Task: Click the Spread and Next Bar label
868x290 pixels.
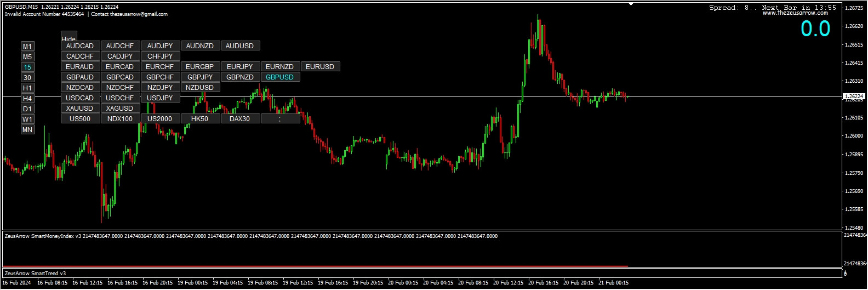Action: tap(773, 8)
